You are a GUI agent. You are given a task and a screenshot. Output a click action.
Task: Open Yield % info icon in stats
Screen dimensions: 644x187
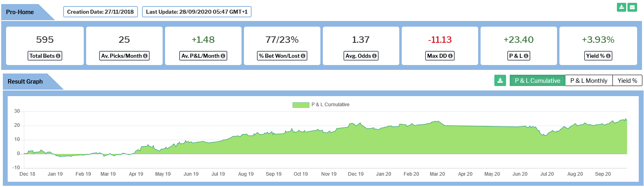click(x=608, y=56)
